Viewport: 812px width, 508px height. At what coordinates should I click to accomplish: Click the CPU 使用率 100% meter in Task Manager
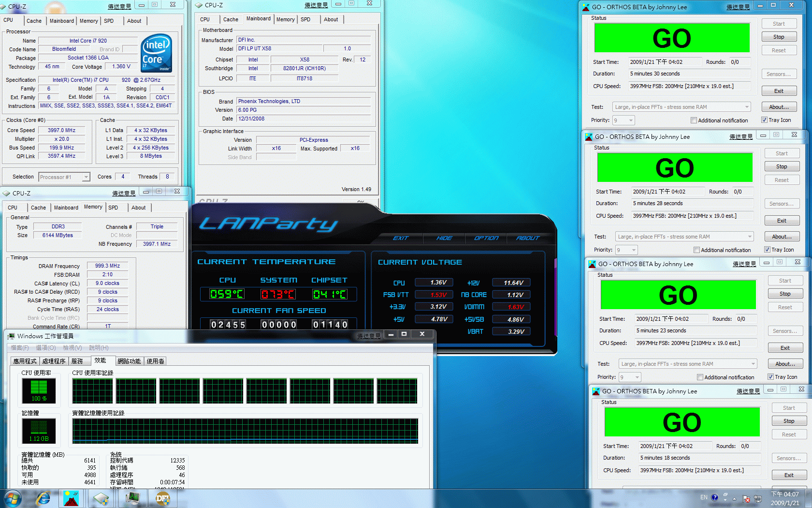click(39, 391)
